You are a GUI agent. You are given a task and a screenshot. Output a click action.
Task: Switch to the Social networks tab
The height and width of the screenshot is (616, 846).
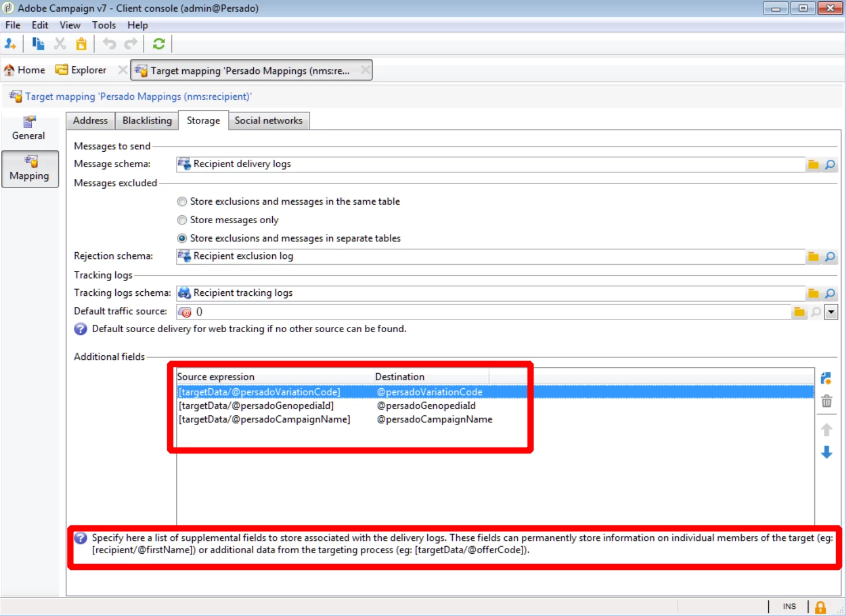[x=269, y=121]
